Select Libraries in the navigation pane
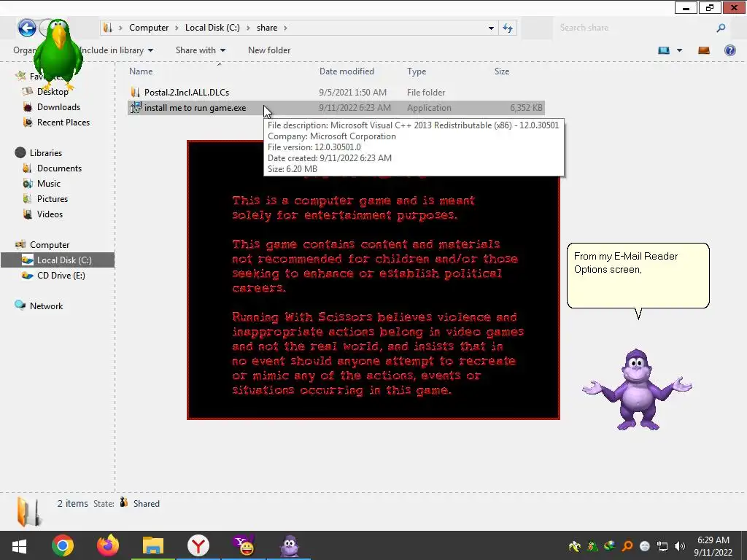This screenshot has width=747, height=560. (46, 153)
